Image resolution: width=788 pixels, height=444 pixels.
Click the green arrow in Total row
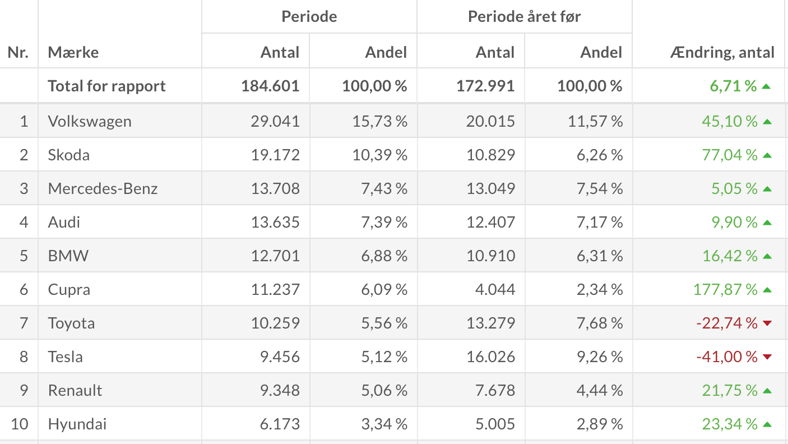767,86
